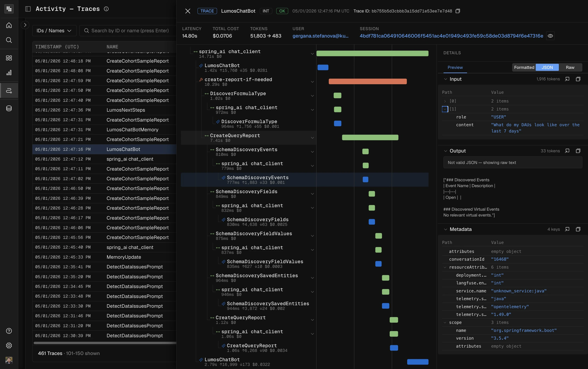This screenshot has width=588, height=369.
Task: Click the TRACE badge
Action: pos(207,11)
